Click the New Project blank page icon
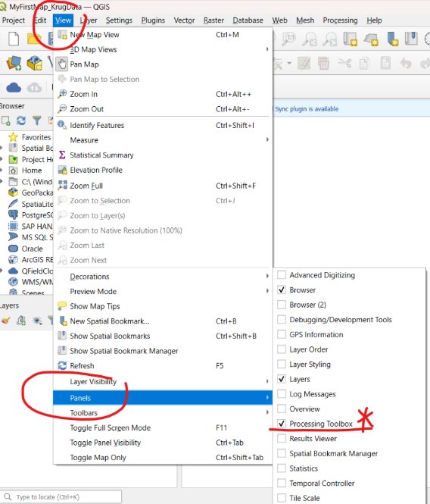This screenshot has height=504, width=430. (x=14, y=39)
